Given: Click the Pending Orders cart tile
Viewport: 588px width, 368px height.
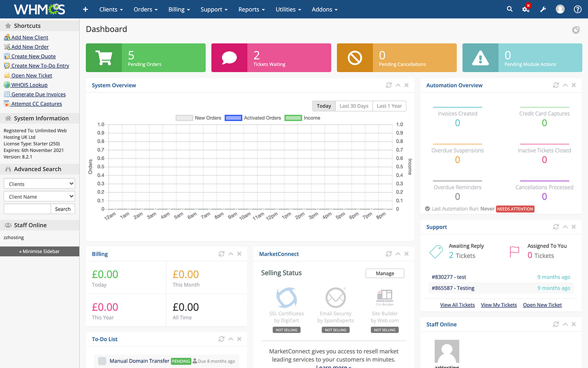Looking at the screenshot, I should pos(146,58).
